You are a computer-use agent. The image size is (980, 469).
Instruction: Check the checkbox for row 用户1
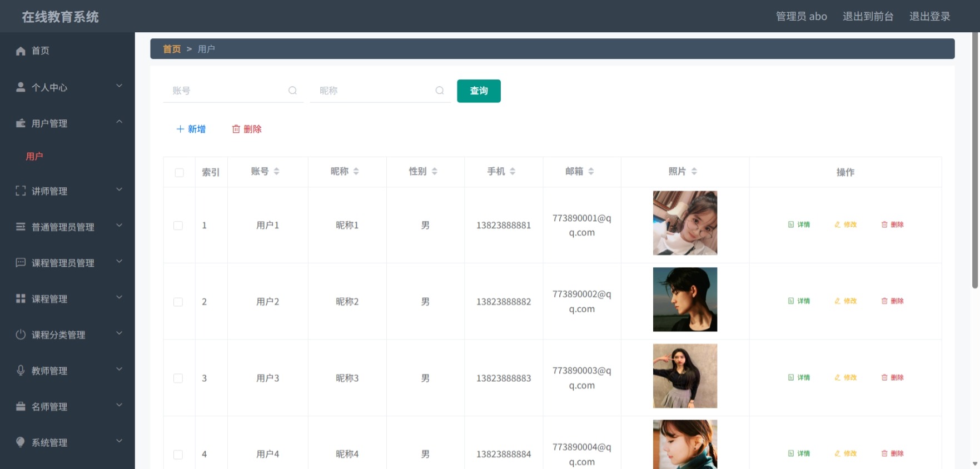[x=178, y=226]
